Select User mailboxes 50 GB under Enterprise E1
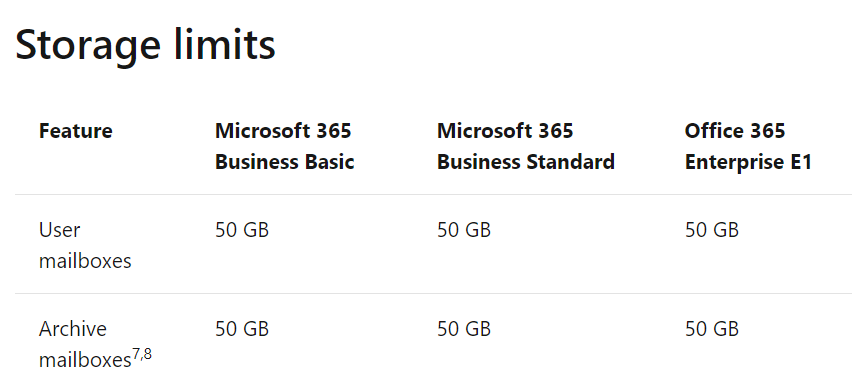This screenshot has width=852, height=390. (x=711, y=230)
